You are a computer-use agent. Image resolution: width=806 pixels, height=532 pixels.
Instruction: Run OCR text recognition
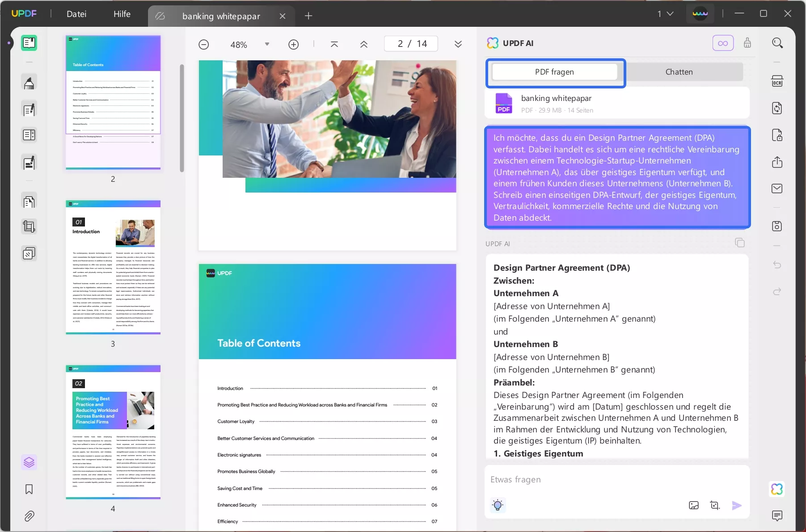click(777, 81)
